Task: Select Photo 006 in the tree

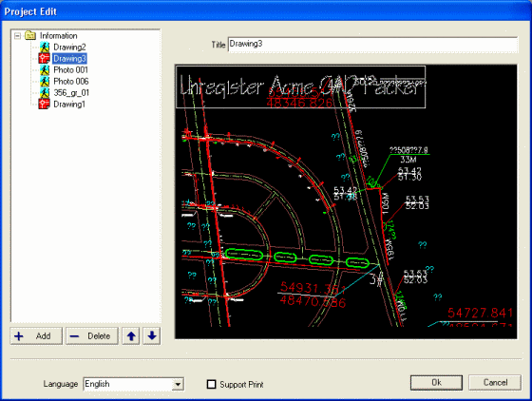Action: 71,82
